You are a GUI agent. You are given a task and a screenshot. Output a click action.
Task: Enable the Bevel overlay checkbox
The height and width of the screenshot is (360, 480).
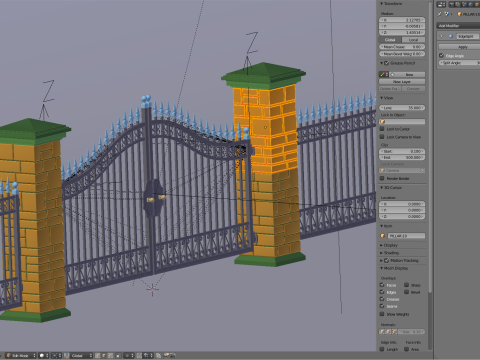pyautogui.click(x=407, y=292)
